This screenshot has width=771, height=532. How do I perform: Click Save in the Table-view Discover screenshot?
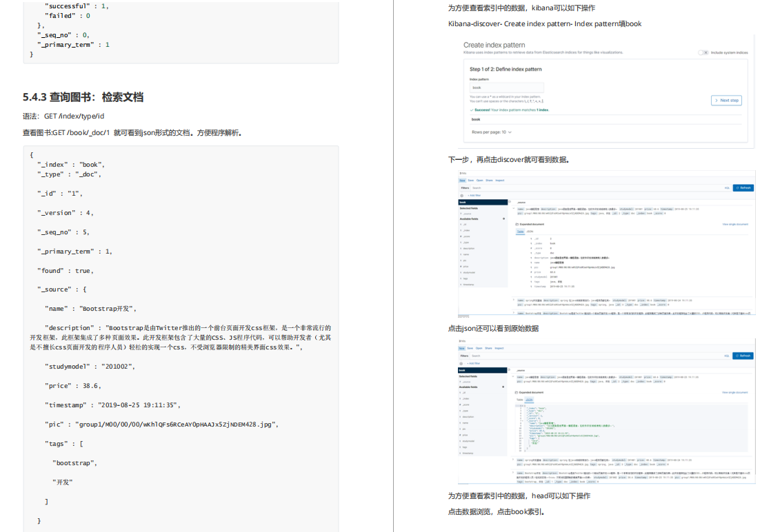coord(470,181)
